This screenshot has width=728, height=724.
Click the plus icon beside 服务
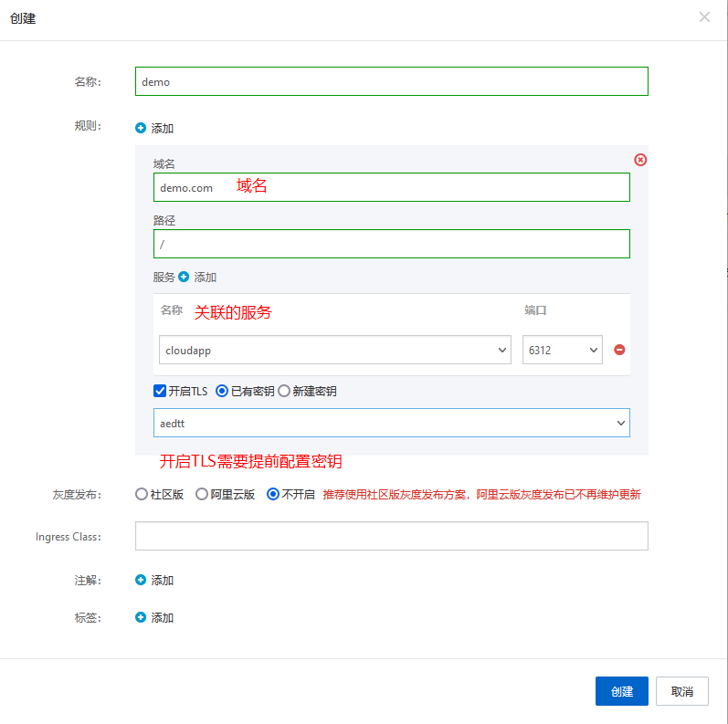pyautogui.click(x=184, y=277)
